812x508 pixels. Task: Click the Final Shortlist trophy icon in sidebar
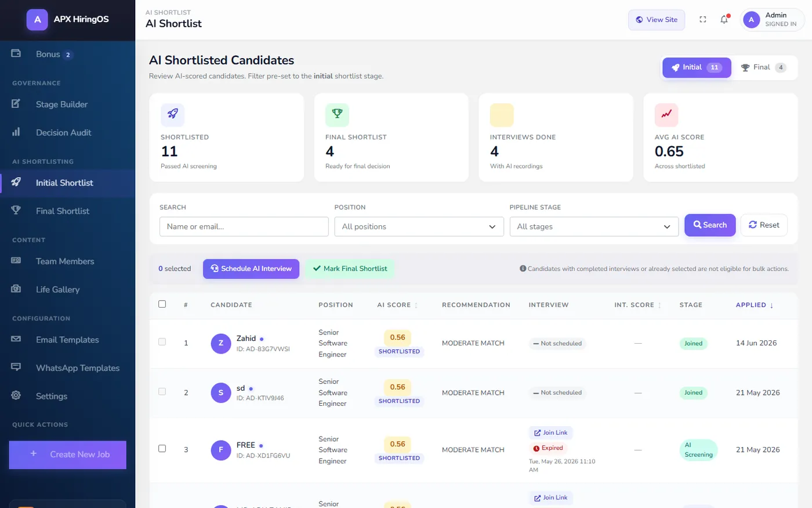(16, 210)
